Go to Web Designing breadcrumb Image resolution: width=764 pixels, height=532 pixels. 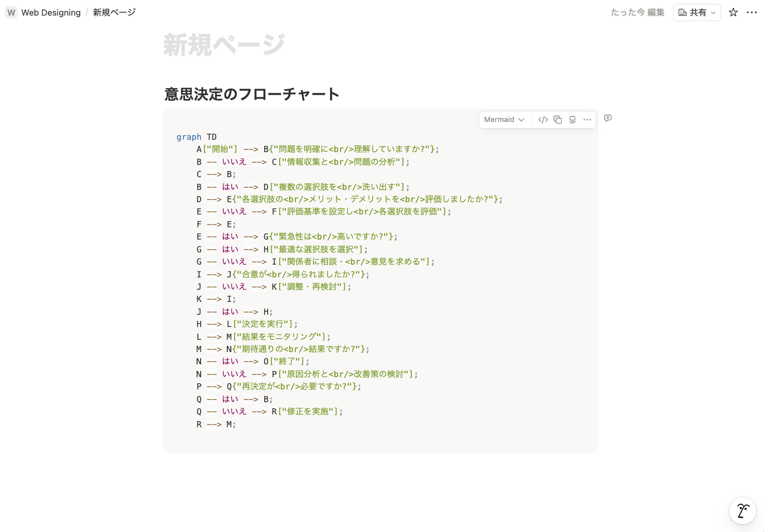[51, 12]
